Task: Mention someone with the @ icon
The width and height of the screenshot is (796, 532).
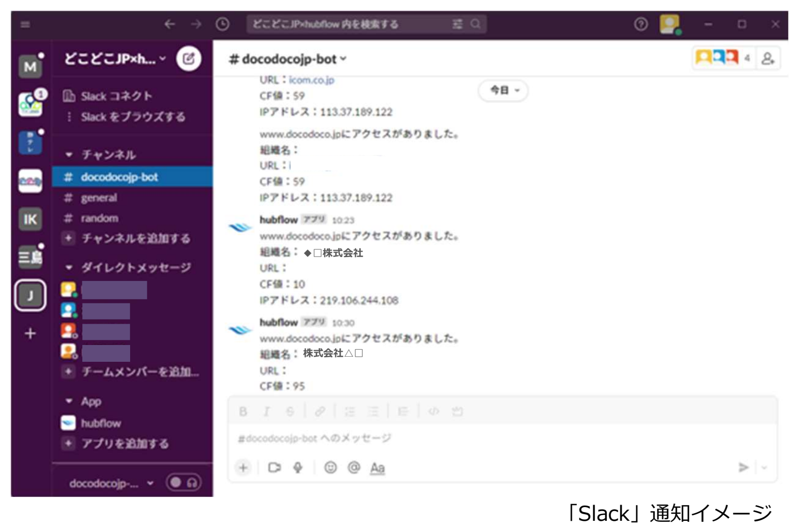Action: (x=354, y=467)
